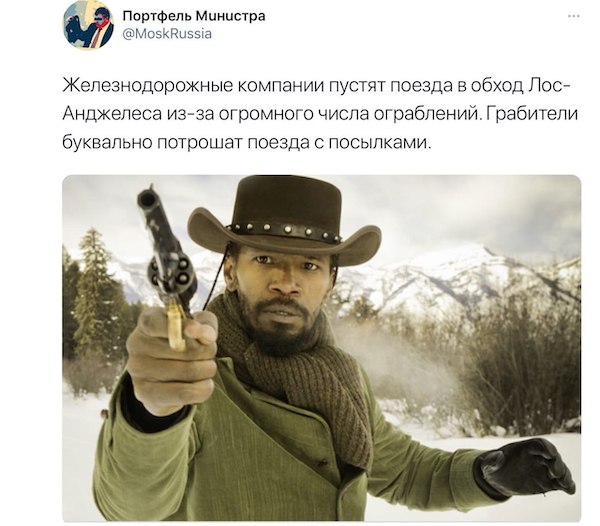This screenshot has height=526, width=600.
Task: Click the man's face in the image
Action: [x=283, y=291]
